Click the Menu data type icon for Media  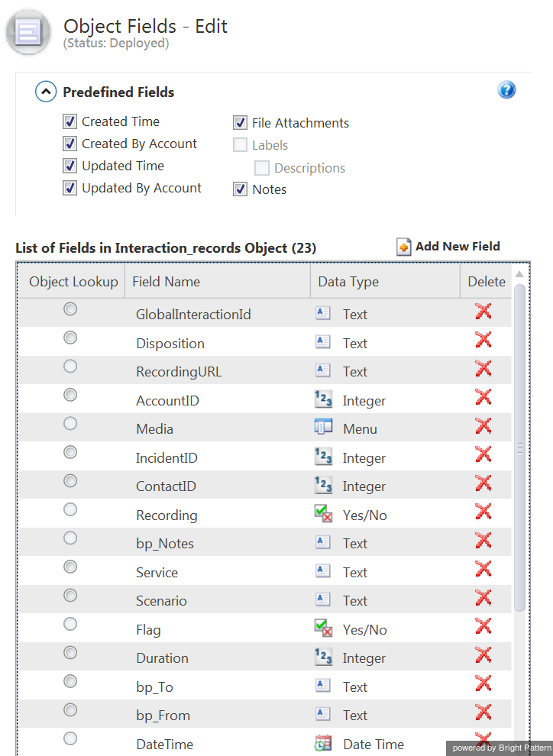tap(323, 427)
